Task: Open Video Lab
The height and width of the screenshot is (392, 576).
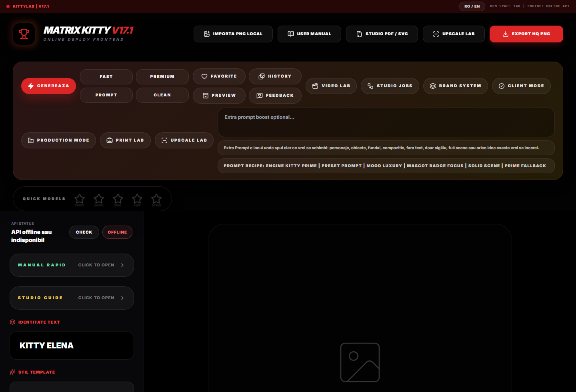Action: click(x=331, y=86)
